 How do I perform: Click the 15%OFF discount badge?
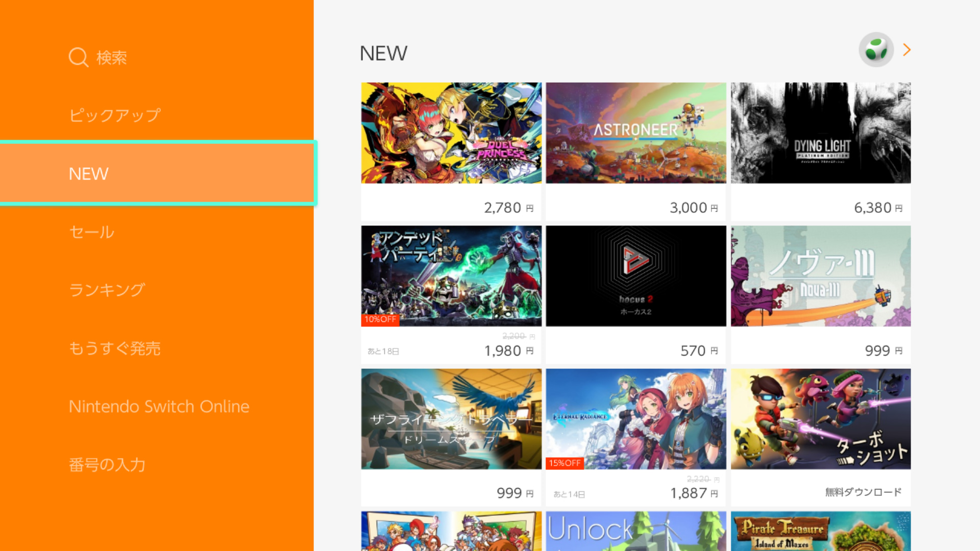pos(565,463)
